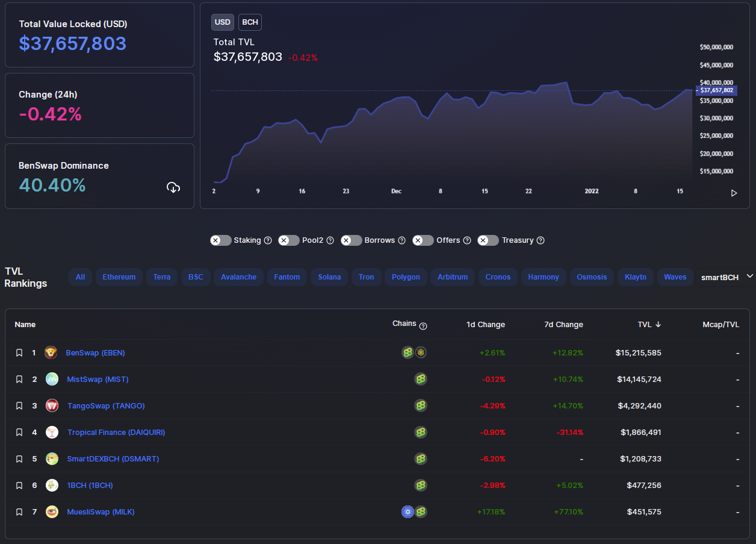The height and width of the screenshot is (544, 756).
Task: Bookmark the BenSwap (EBEN) row
Action: (19, 353)
